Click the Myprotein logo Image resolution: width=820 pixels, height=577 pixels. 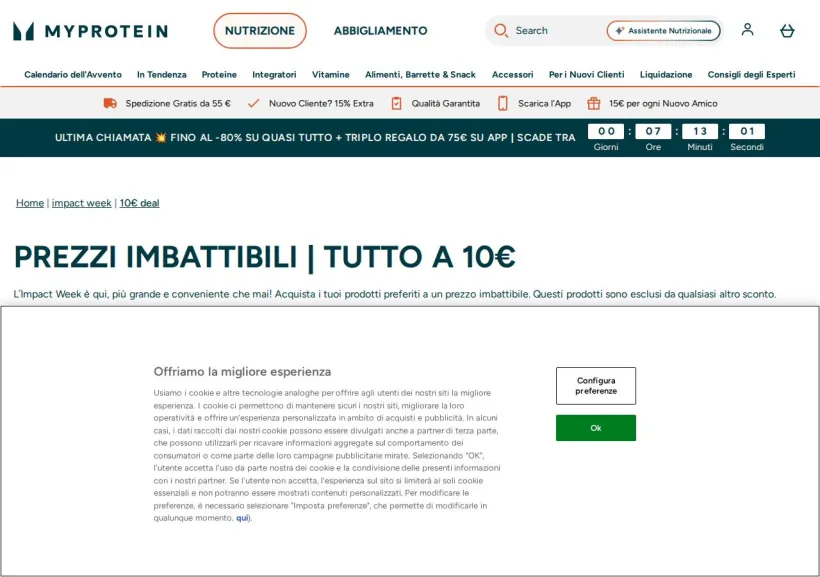click(x=90, y=31)
